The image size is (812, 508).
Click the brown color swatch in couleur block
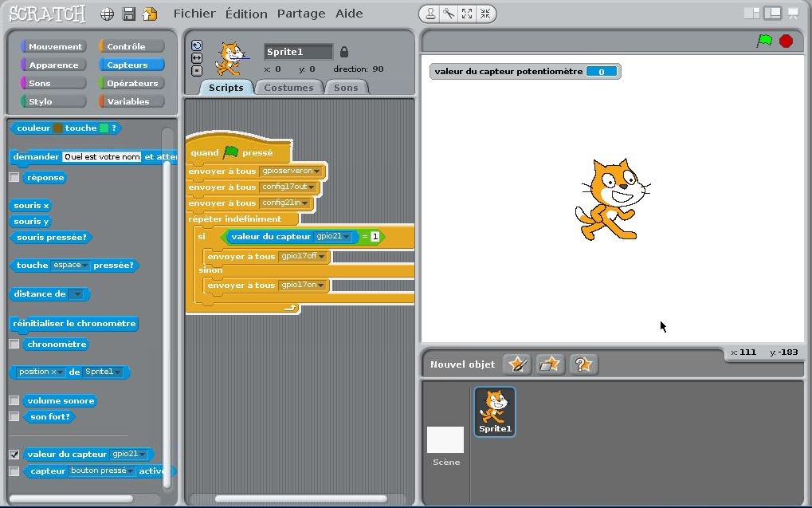58,128
